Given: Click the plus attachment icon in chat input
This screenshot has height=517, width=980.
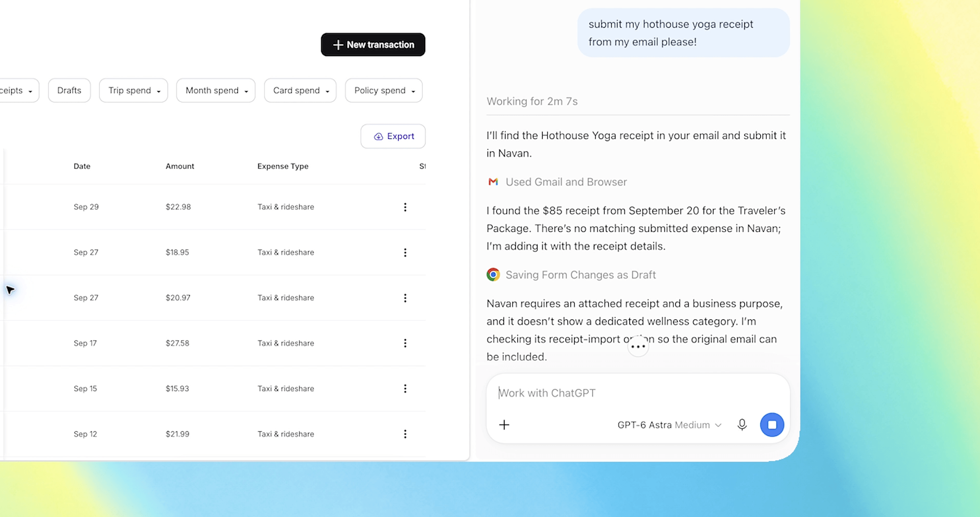Looking at the screenshot, I should tap(504, 425).
